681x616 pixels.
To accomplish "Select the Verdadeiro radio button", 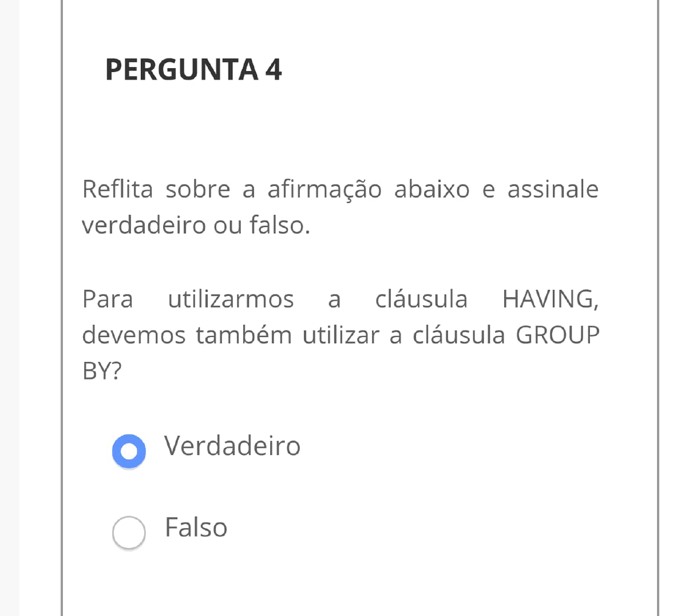I will (x=129, y=452).
